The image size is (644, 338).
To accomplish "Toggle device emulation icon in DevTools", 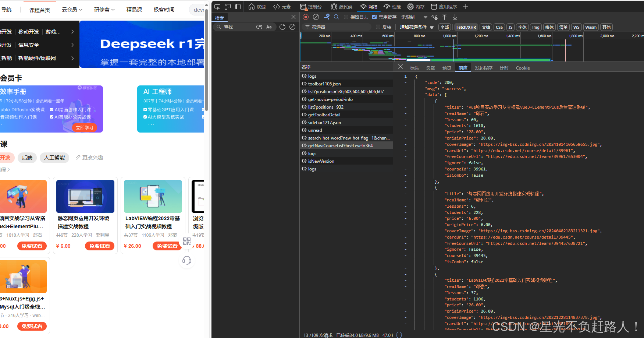I will [x=228, y=7].
